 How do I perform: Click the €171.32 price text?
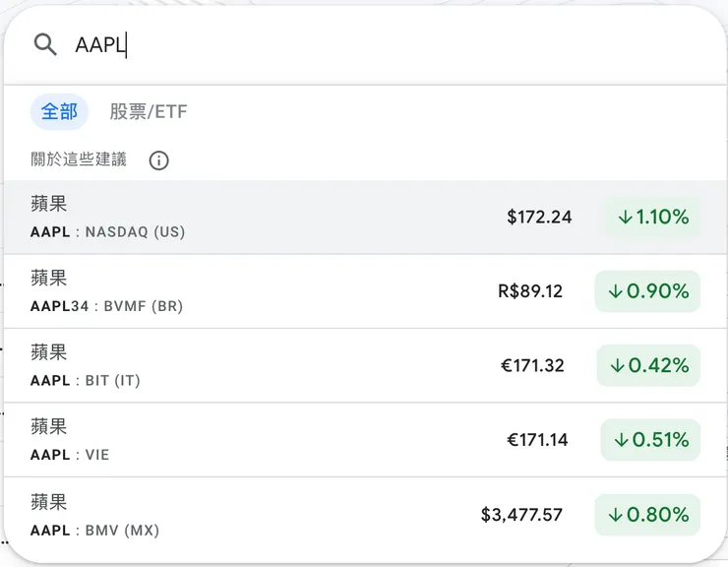pos(532,366)
